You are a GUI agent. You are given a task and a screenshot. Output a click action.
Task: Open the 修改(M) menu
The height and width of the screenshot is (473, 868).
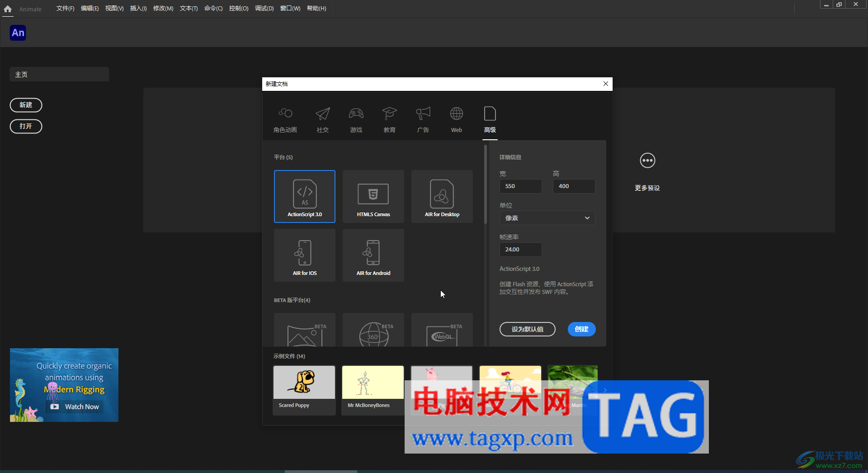pos(163,9)
